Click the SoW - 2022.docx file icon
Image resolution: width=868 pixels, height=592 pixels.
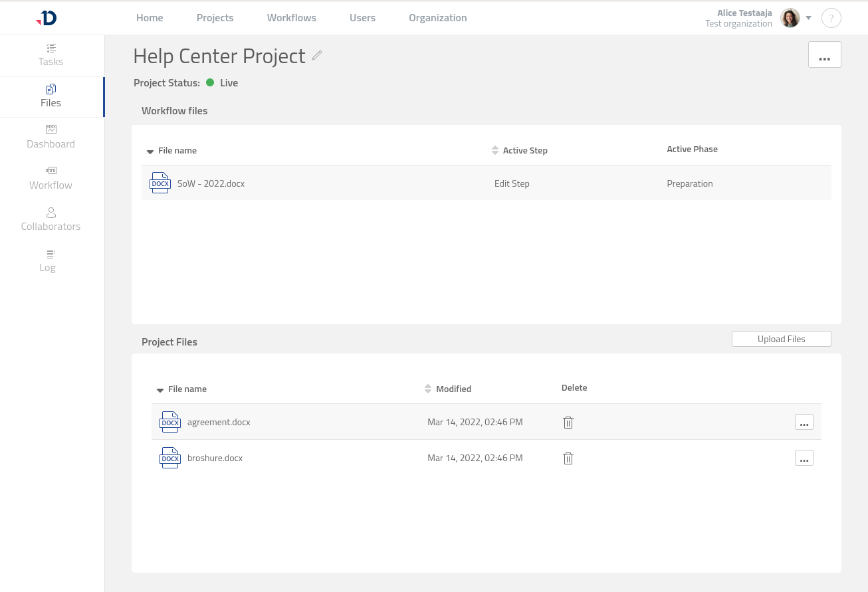(x=160, y=183)
